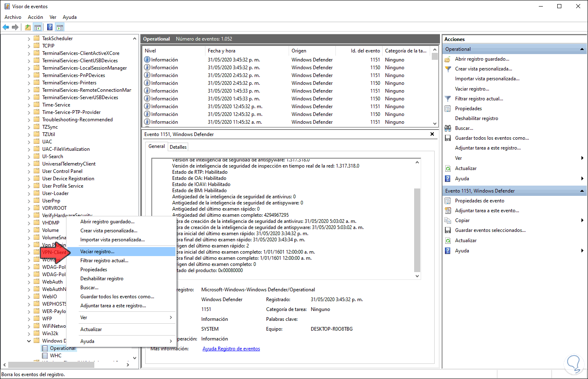Open the Acción menu in menu bar
The height and width of the screenshot is (379, 588).
tap(35, 17)
